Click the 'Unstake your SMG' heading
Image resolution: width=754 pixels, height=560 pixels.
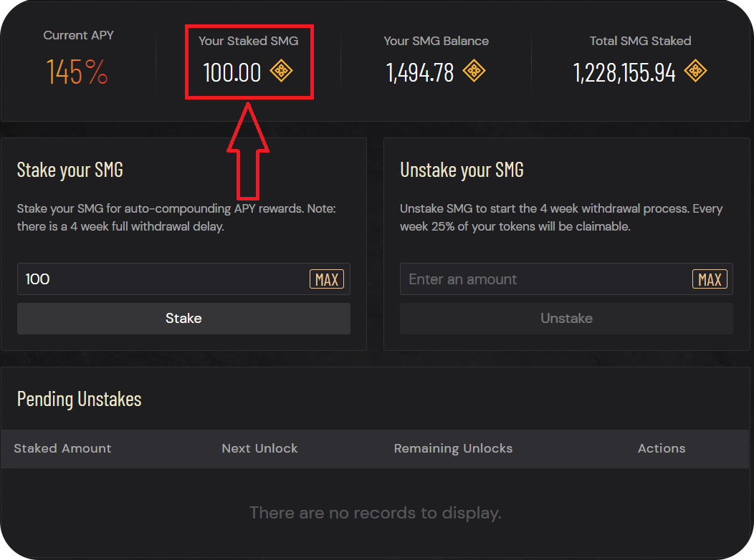tap(462, 170)
